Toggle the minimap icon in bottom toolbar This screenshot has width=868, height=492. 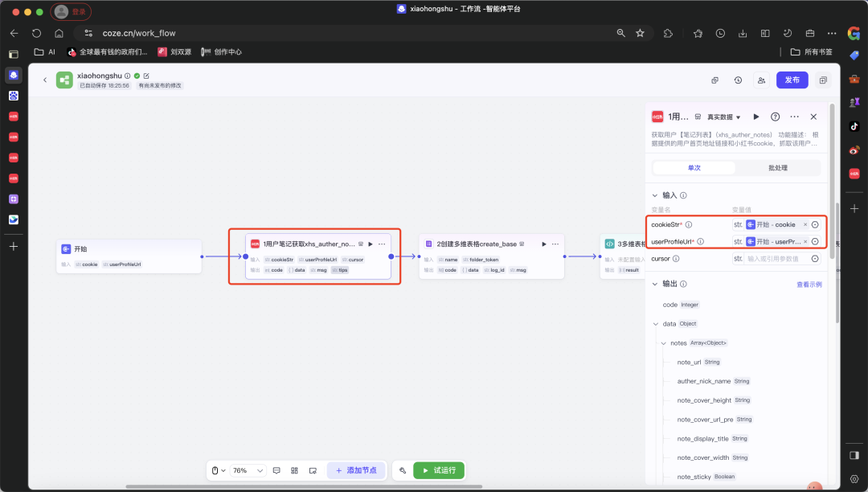tap(313, 471)
